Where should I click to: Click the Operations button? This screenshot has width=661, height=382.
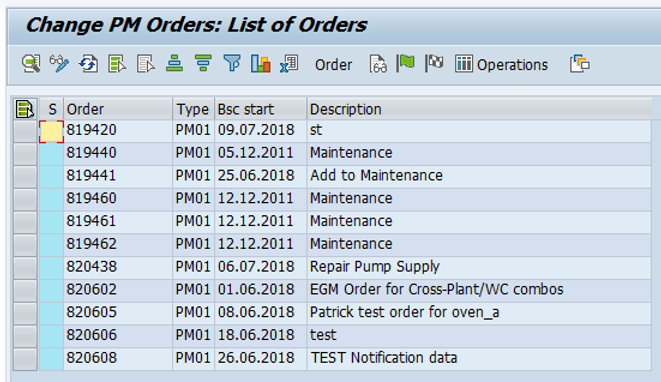pos(502,65)
